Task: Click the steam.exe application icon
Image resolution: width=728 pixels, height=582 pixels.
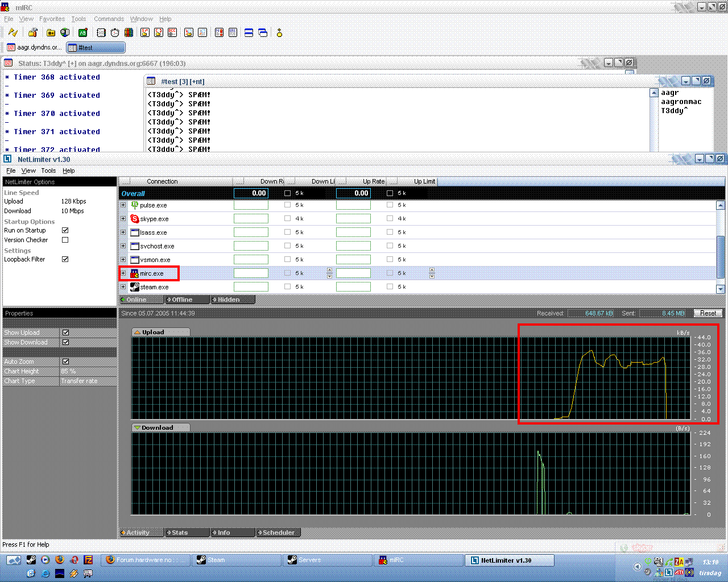Action: click(134, 287)
